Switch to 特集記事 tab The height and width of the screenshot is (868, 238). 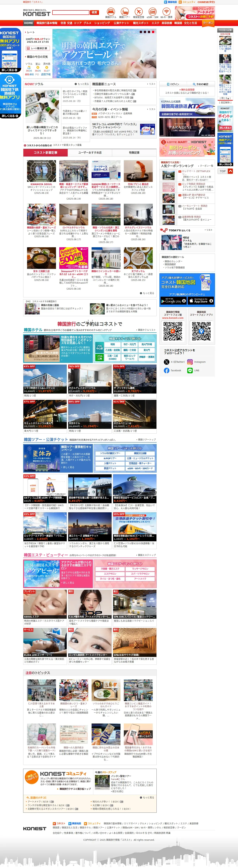[x=134, y=153]
